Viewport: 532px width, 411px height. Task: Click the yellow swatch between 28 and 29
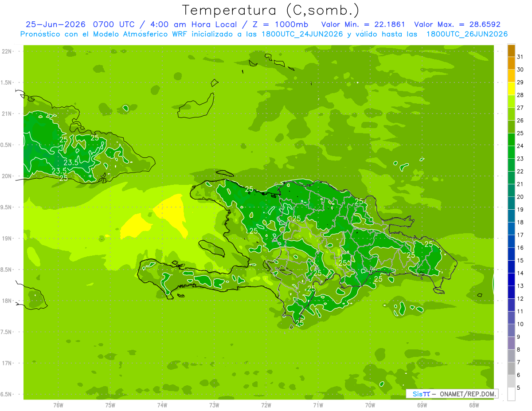(511, 89)
